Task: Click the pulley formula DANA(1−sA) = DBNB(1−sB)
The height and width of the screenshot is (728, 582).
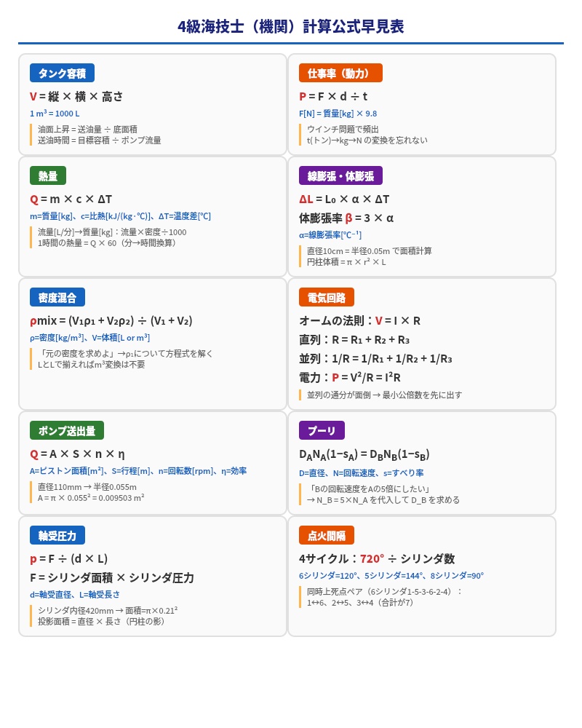Action: [364, 454]
